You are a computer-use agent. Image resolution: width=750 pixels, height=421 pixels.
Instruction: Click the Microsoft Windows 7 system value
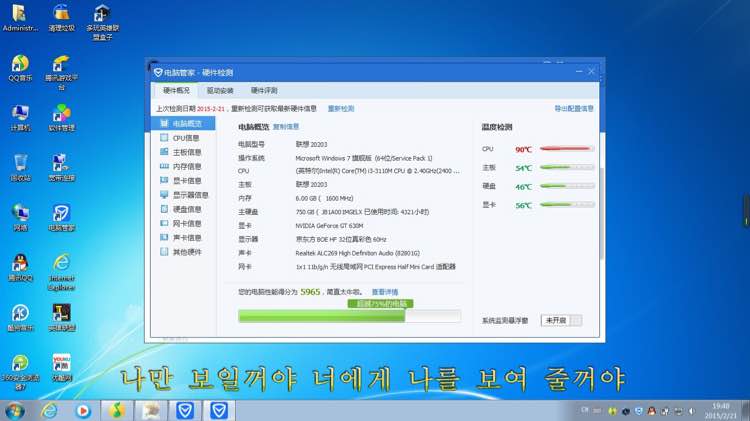point(364,158)
